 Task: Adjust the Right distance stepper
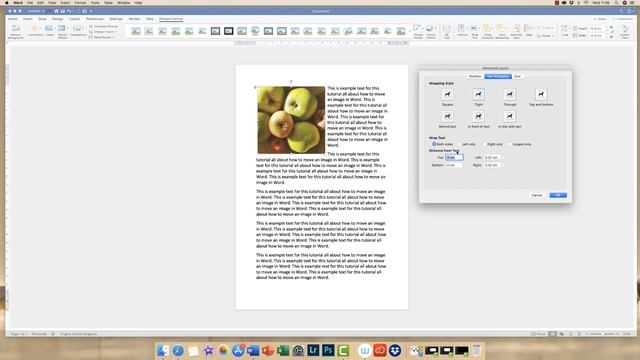coord(505,165)
